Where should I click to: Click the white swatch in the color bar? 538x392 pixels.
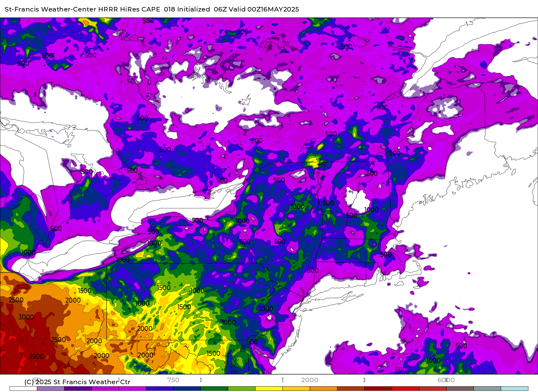(x=23, y=389)
